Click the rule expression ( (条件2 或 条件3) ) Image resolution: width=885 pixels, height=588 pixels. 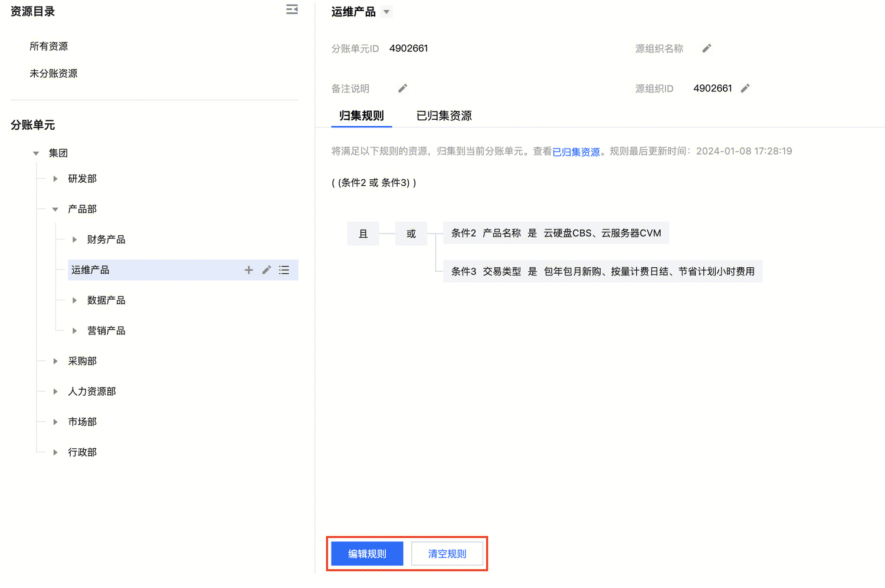(374, 183)
